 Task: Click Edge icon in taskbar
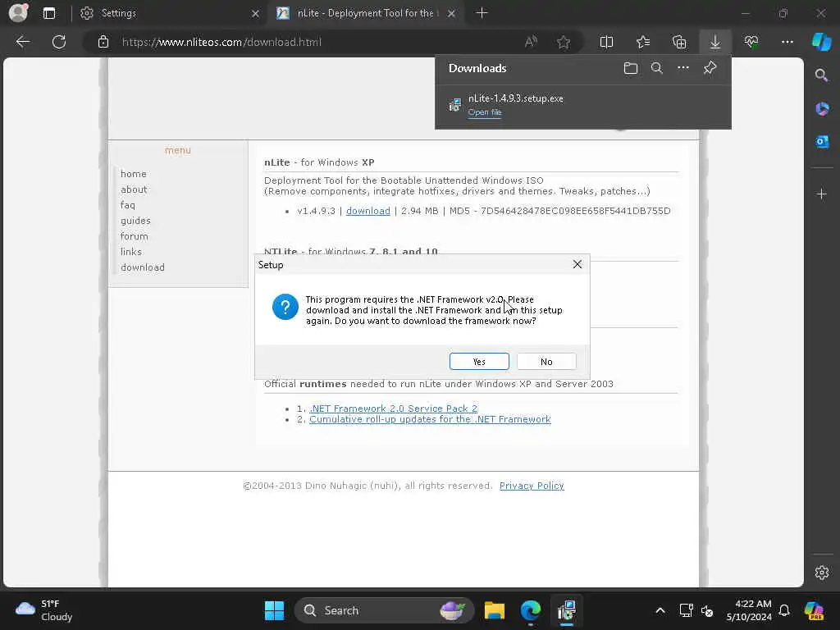531,610
